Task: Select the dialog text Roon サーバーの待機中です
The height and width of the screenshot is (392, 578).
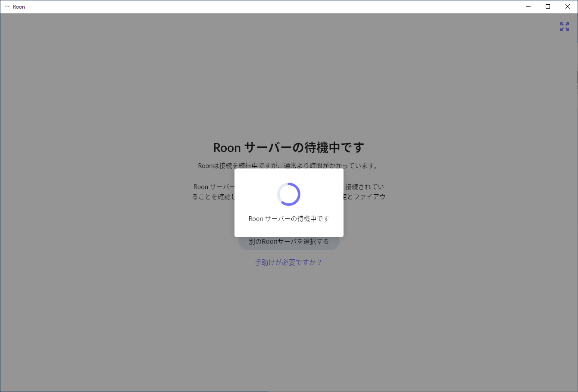Action: click(289, 219)
